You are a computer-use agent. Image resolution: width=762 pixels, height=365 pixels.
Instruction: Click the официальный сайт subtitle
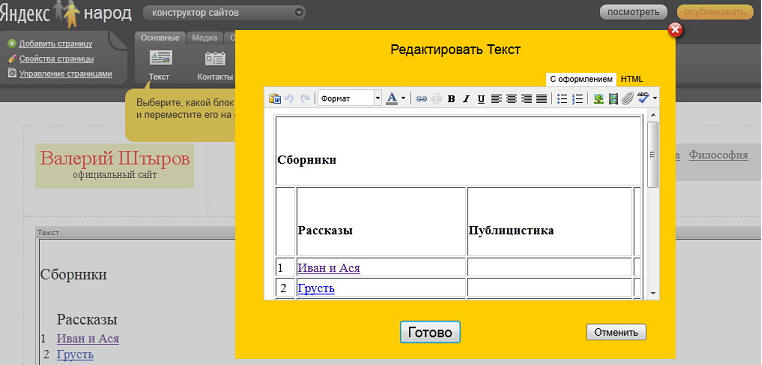click(x=115, y=175)
